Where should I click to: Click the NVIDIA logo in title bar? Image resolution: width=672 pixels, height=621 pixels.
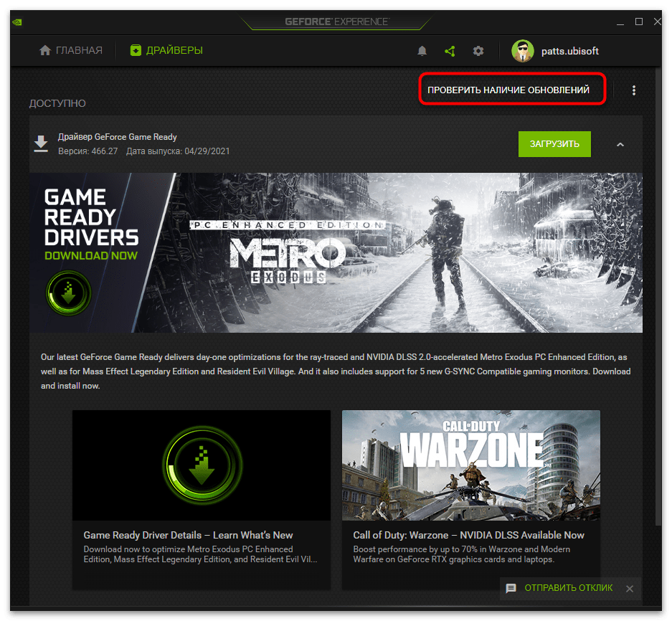click(x=16, y=22)
